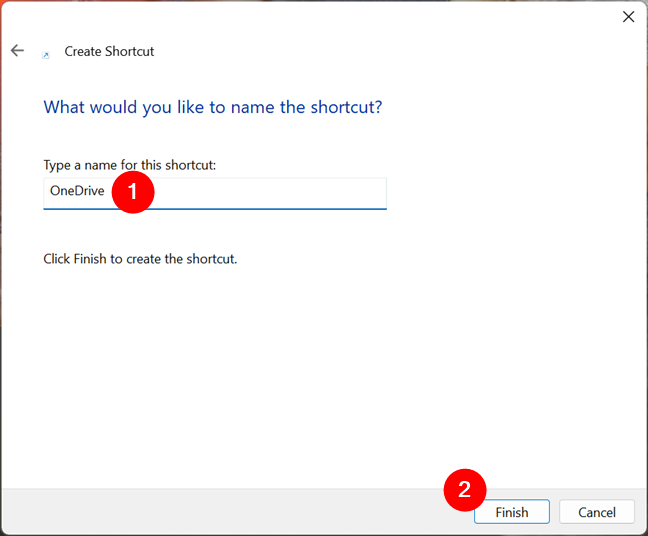Click the "Create Shortcut" window title text
This screenshot has width=648, height=536.
[109, 51]
